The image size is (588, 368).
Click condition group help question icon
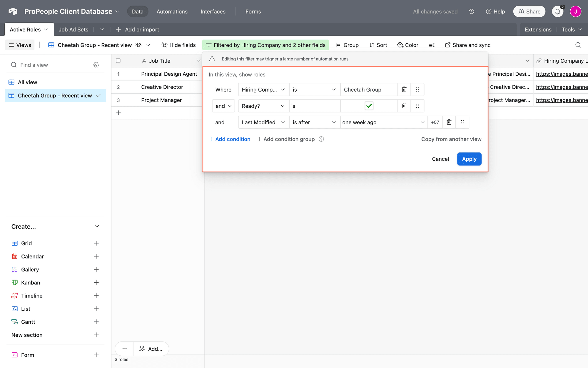tap(321, 139)
